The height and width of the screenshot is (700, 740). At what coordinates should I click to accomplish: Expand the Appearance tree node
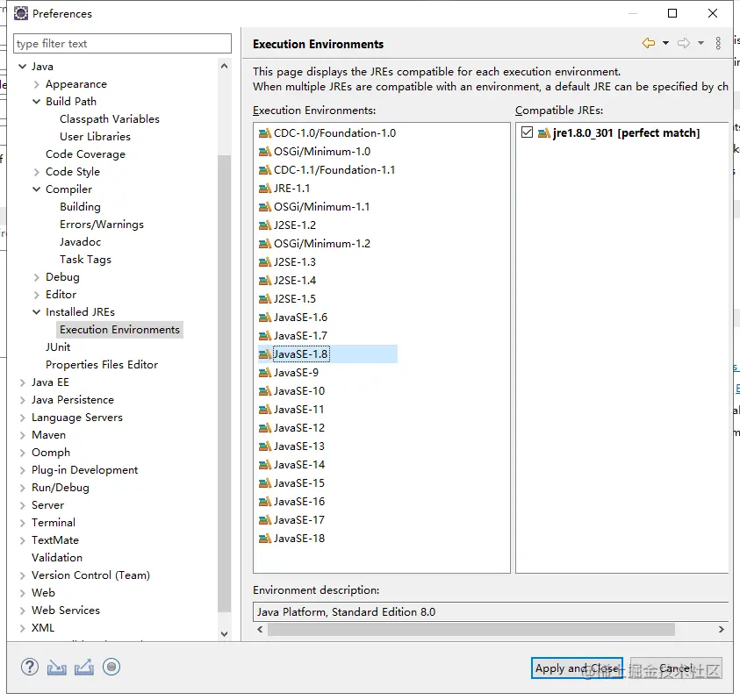click(36, 84)
